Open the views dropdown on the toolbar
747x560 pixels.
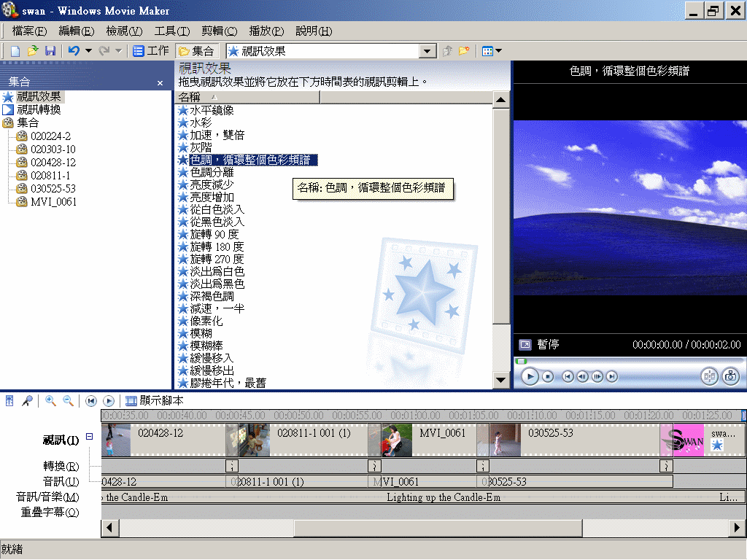click(500, 50)
